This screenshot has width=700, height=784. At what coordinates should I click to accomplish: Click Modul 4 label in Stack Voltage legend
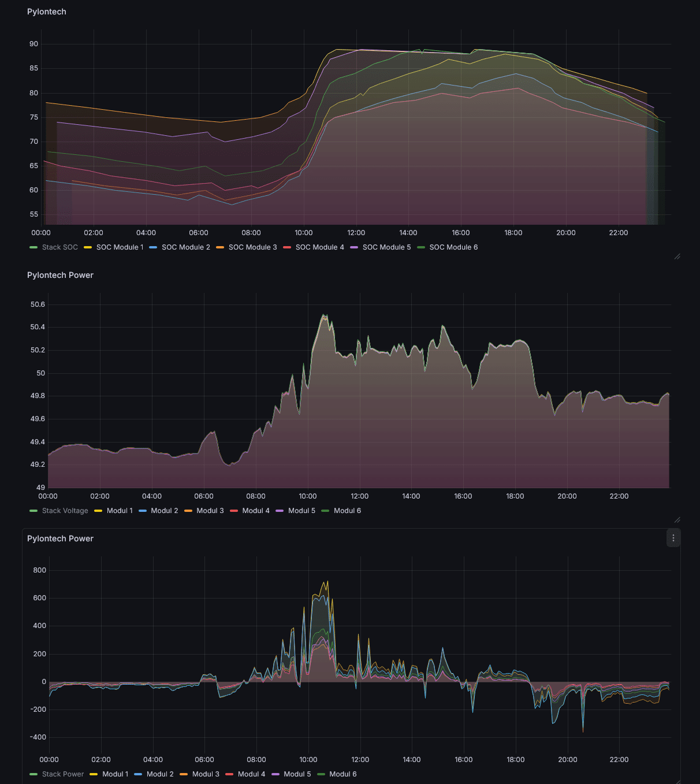[x=256, y=511]
